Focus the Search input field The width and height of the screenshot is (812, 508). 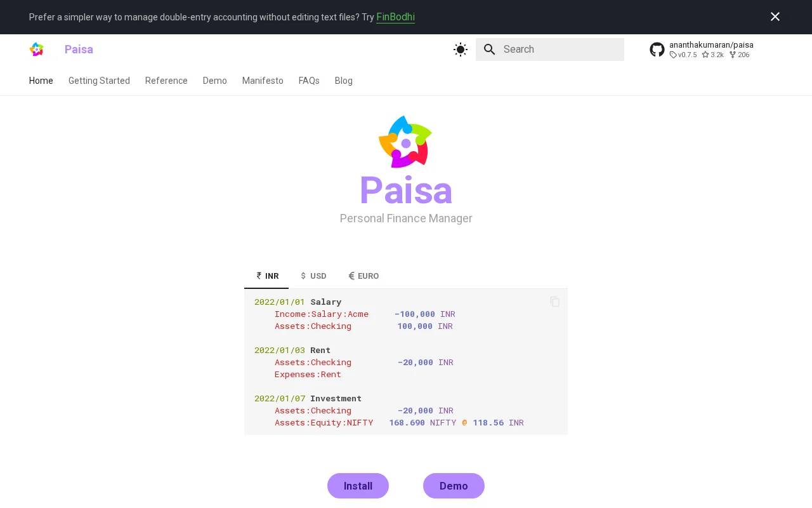point(550,50)
